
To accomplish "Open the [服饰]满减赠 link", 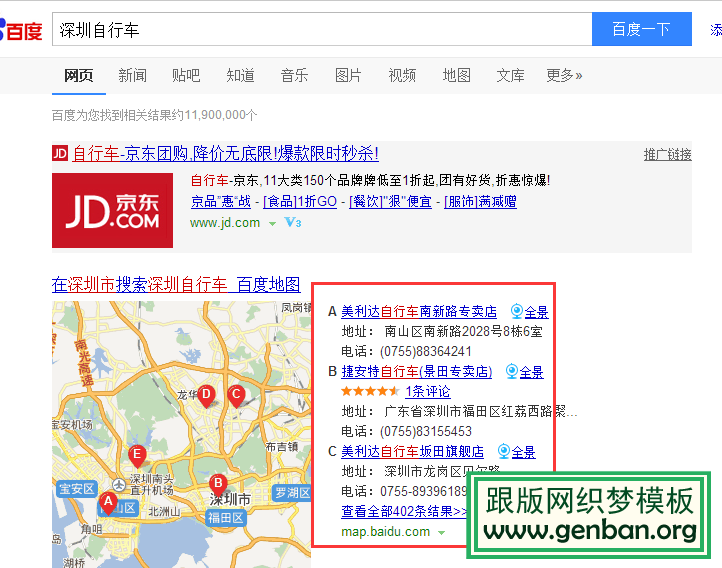I will (480, 202).
